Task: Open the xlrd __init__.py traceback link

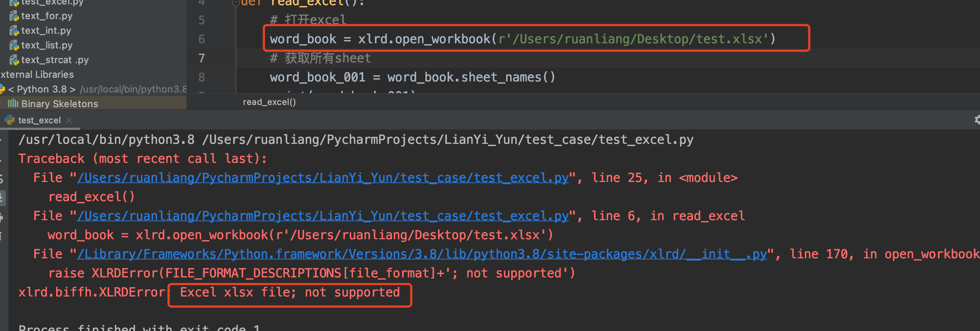Action: click(x=421, y=254)
